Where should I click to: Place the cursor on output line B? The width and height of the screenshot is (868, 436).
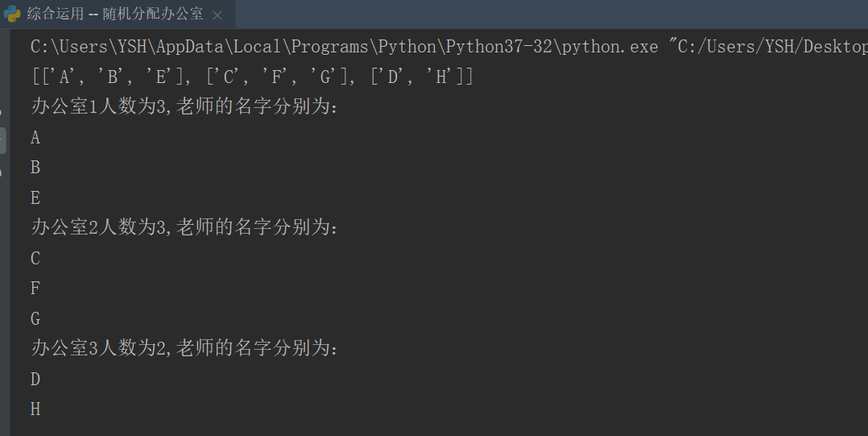tap(35, 168)
